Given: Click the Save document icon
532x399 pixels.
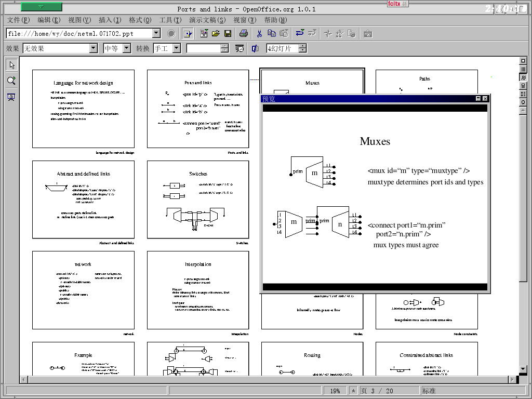Looking at the screenshot, I should (x=228, y=33).
